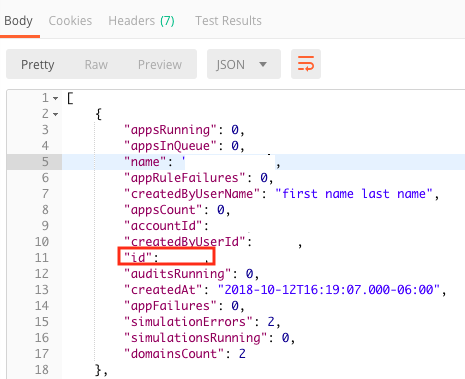Click the "auditsRunning" key text

(x=177, y=274)
